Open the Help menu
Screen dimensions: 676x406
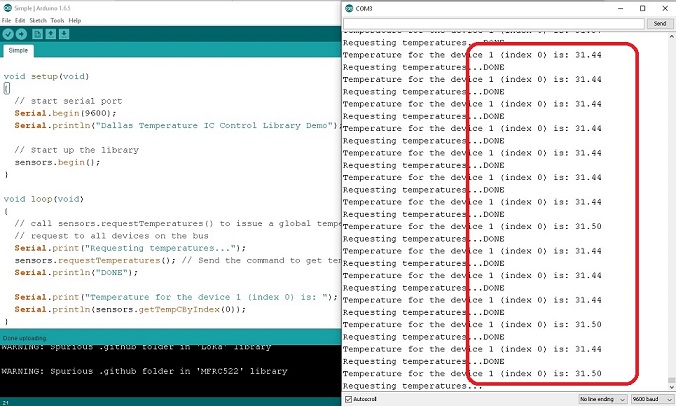[x=75, y=20]
